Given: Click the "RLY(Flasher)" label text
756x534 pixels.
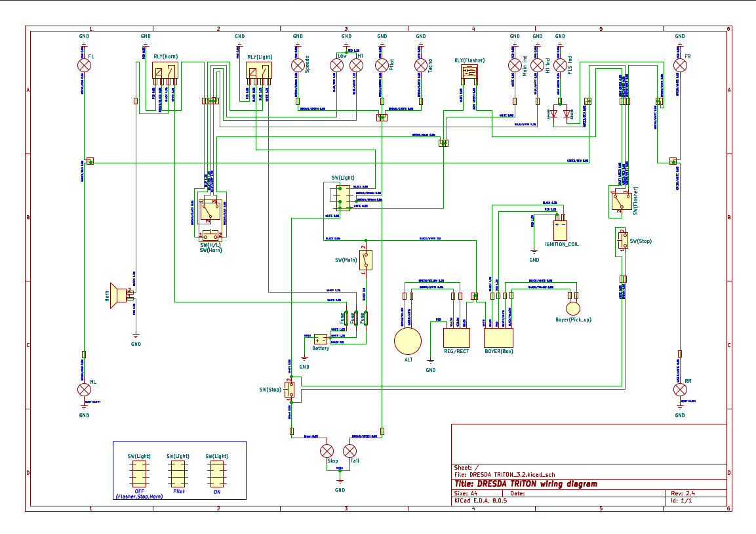Looking at the screenshot, I should pyautogui.click(x=469, y=60).
